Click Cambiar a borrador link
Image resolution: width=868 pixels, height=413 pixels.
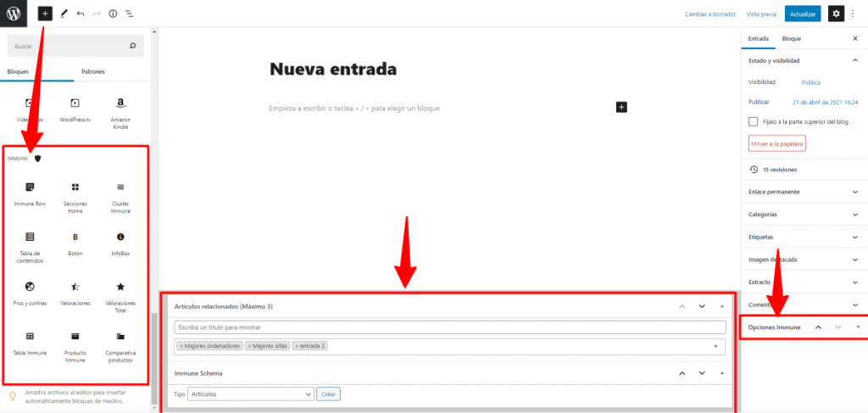click(709, 14)
